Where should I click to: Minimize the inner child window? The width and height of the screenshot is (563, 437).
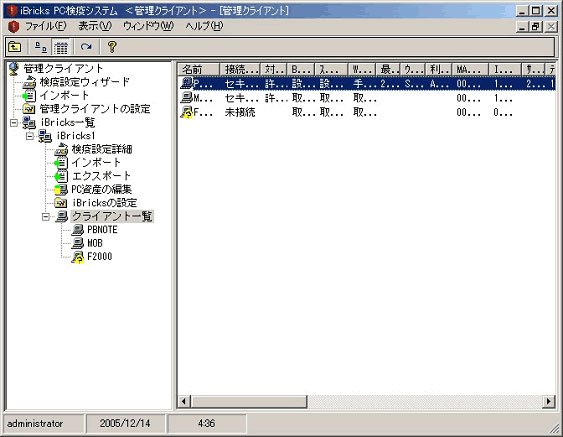pos(522,27)
